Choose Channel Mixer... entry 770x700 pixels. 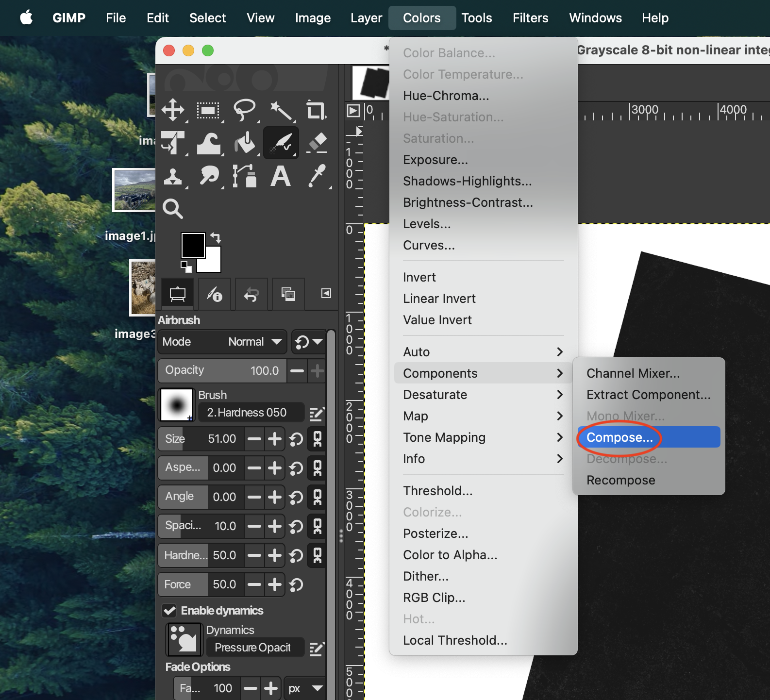649,373
